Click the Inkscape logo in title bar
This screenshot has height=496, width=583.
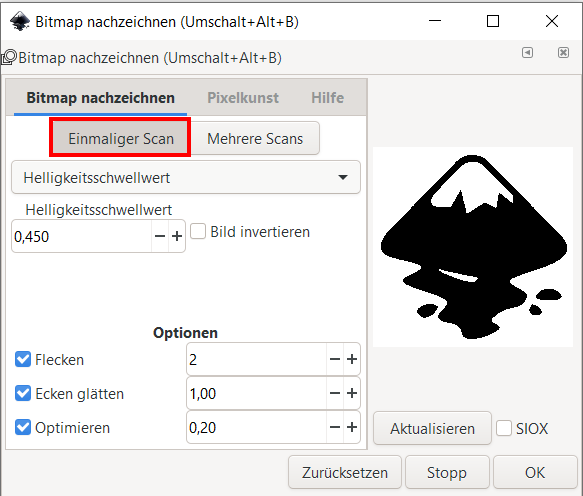pyautogui.click(x=20, y=22)
